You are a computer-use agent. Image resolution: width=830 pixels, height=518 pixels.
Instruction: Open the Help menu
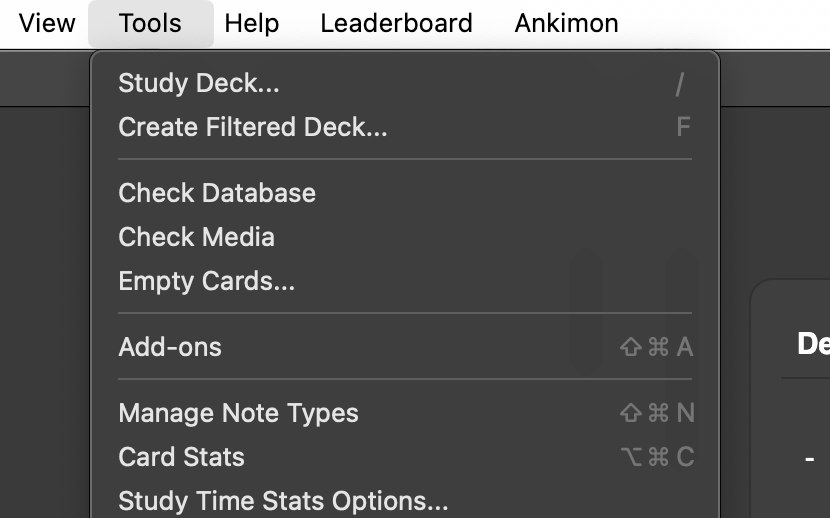252,23
